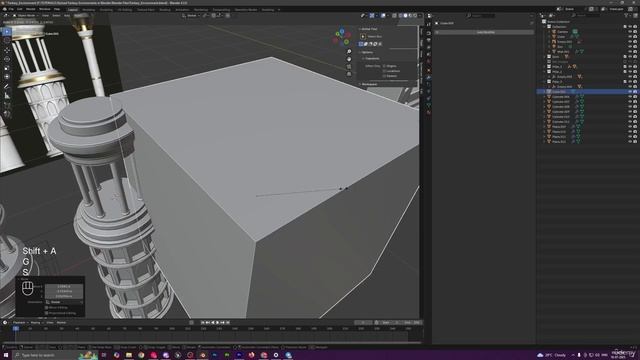Screen dimensions: 640x360
Task: Expand the Workspace section in the sidebar
Action: [369, 84]
